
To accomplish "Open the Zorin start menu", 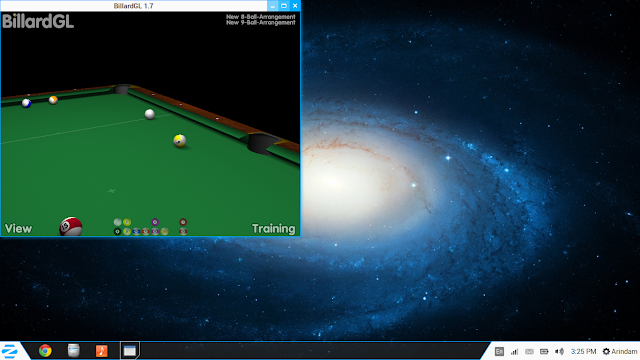I will pos(9,351).
